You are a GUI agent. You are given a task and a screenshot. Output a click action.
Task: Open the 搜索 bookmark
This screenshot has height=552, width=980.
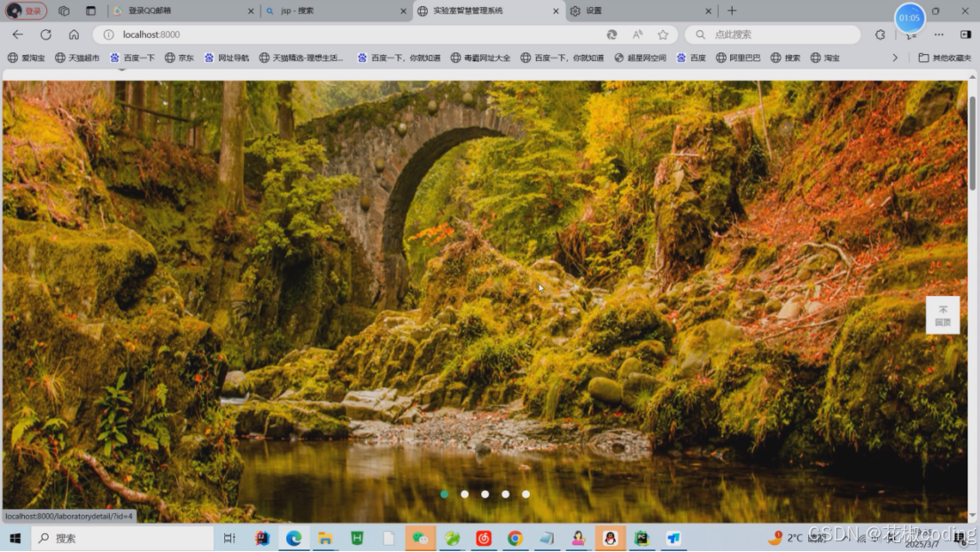pyautogui.click(x=786, y=58)
